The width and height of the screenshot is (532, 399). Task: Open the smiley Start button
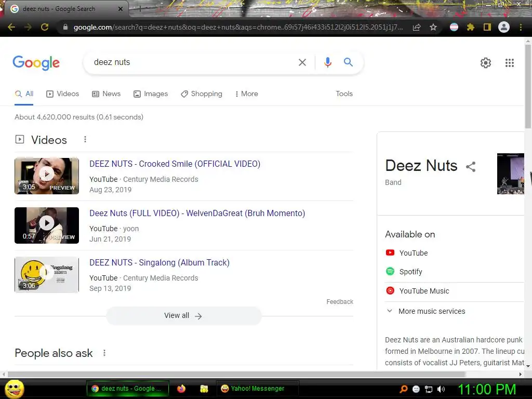[x=14, y=389]
